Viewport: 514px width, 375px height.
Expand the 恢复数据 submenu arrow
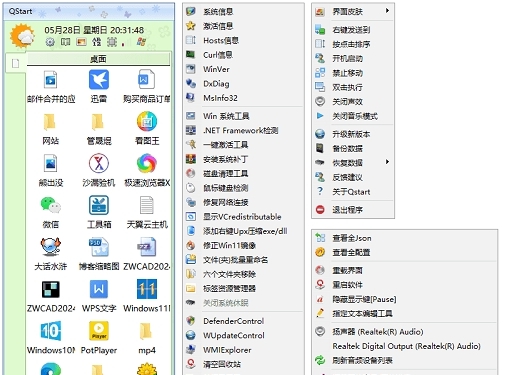tap(387, 162)
